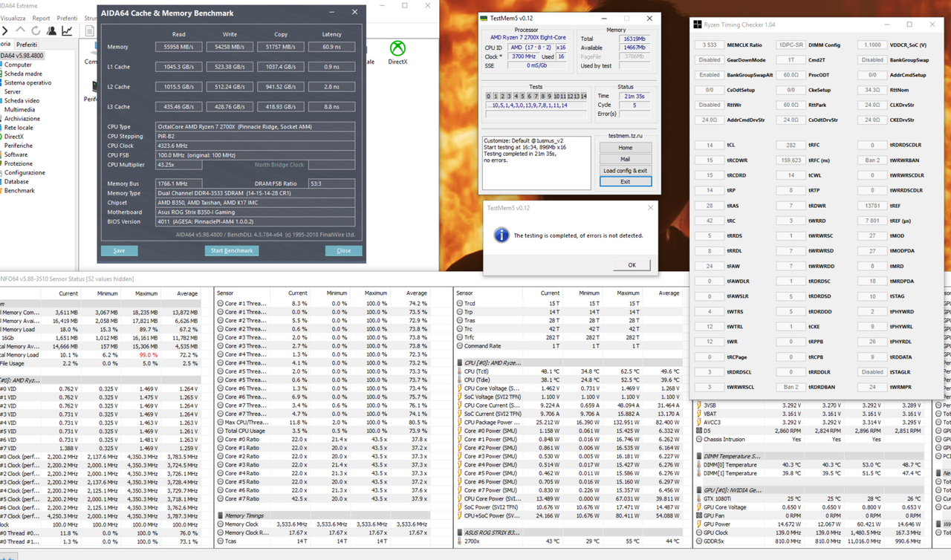Click the Mail button in TestMem5
The width and height of the screenshot is (951, 560).
tap(625, 159)
